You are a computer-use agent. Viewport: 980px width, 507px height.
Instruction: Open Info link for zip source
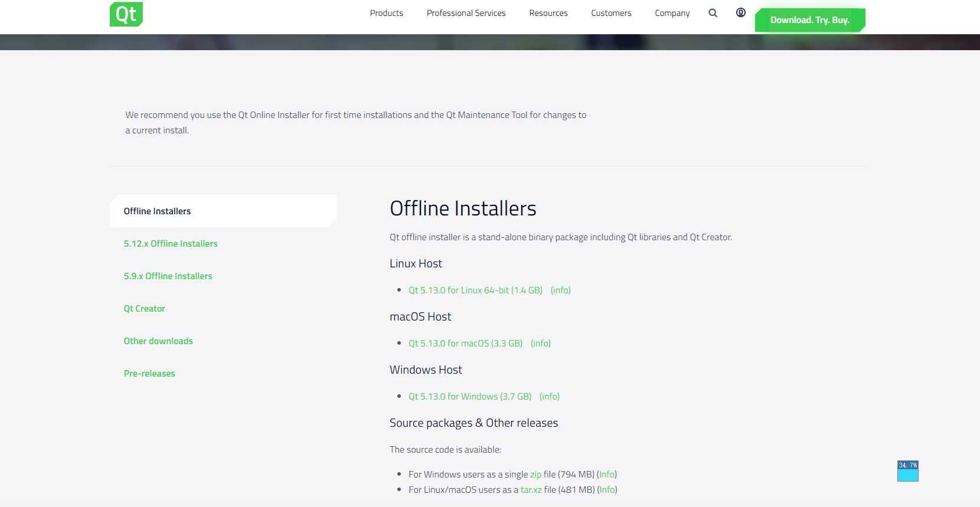607,475
